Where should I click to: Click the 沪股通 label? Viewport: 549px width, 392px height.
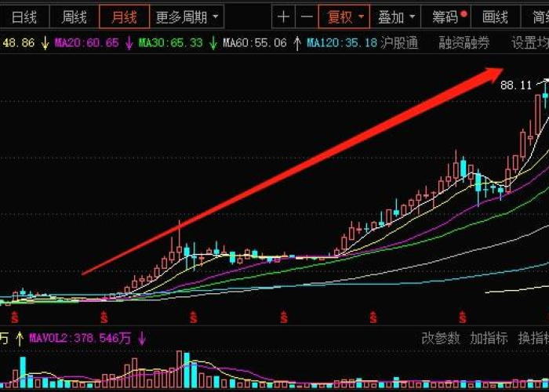[x=399, y=43]
